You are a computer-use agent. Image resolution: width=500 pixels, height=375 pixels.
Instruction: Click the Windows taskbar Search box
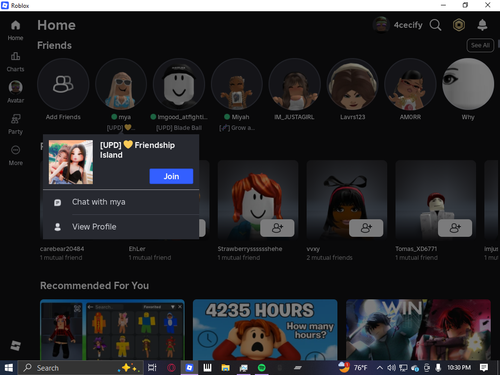81,368
